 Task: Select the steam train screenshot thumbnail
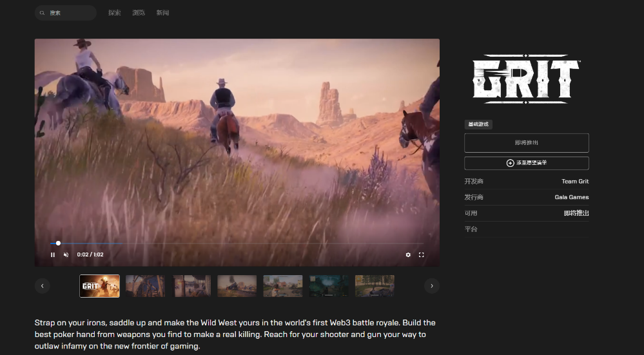237,286
